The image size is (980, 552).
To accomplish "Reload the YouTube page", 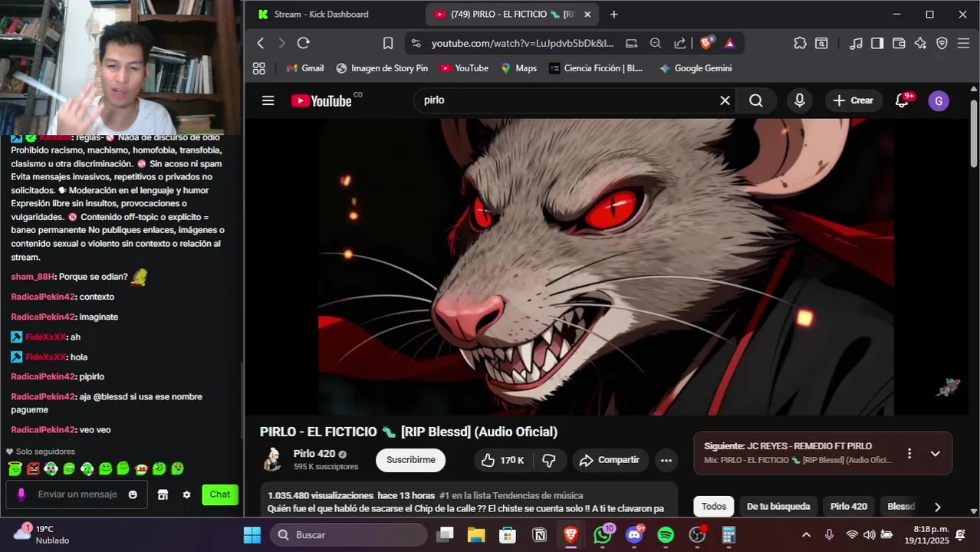I will tap(303, 43).
